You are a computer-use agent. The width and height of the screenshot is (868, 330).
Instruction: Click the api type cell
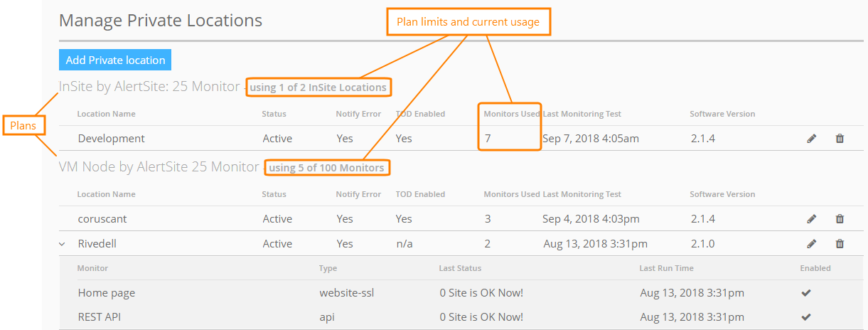pos(327,317)
